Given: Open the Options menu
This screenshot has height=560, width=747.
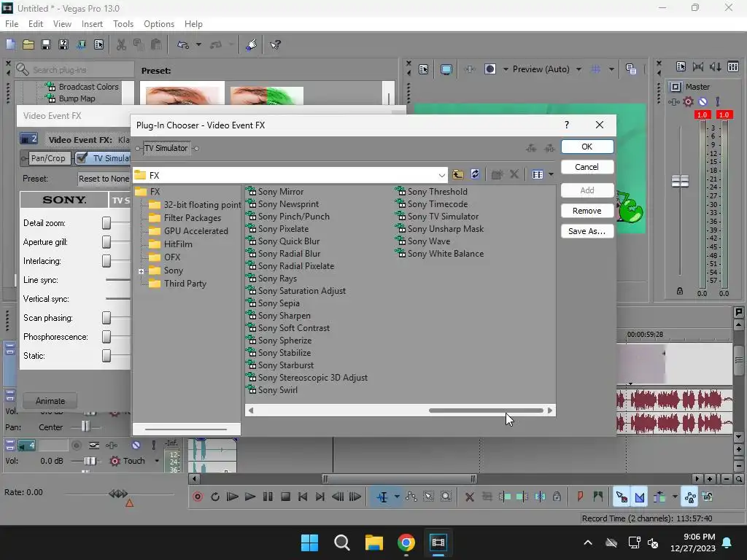Looking at the screenshot, I should coord(158,24).
